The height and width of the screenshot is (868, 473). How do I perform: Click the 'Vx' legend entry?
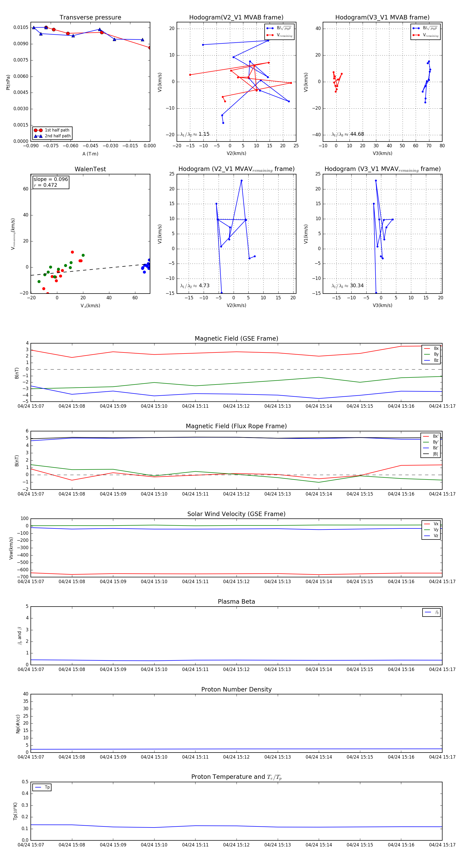[431, 524]
